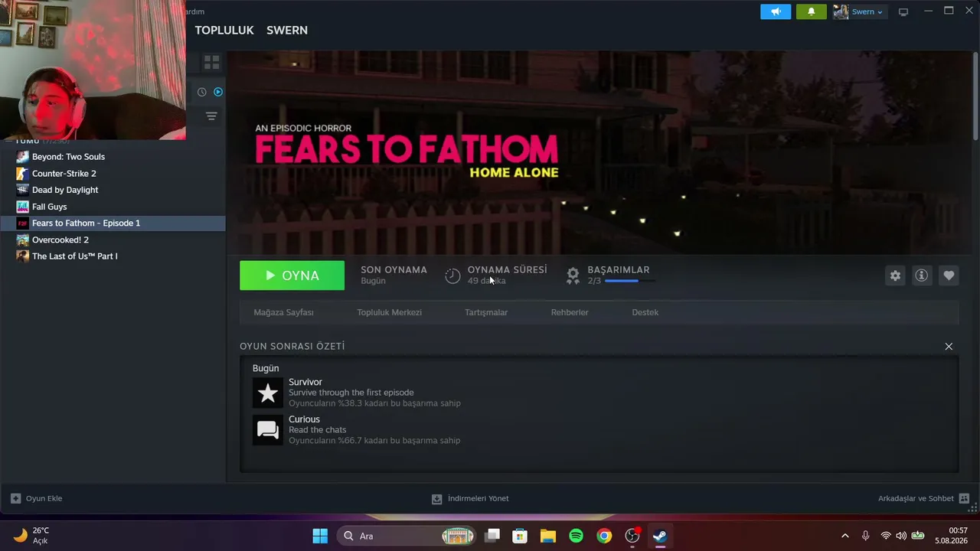980x551 pixels.
Task: Open the Topluluk Merkezi tab
Action: coord(389,312)
